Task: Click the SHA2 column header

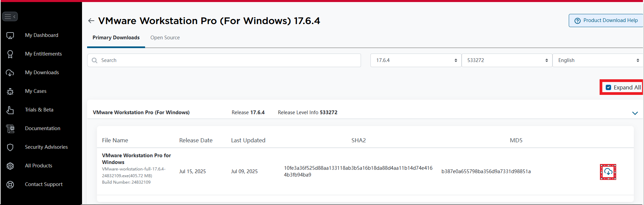Action: 359,140
